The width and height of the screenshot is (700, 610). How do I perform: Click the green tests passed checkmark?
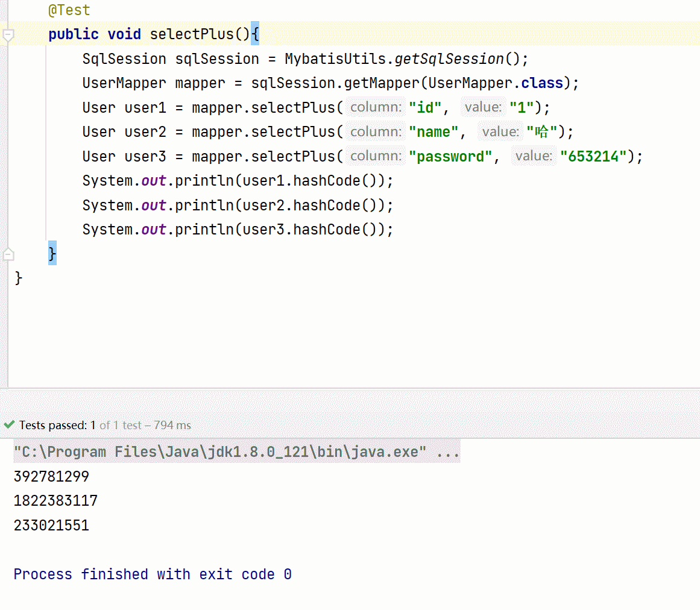coord(9,425)
